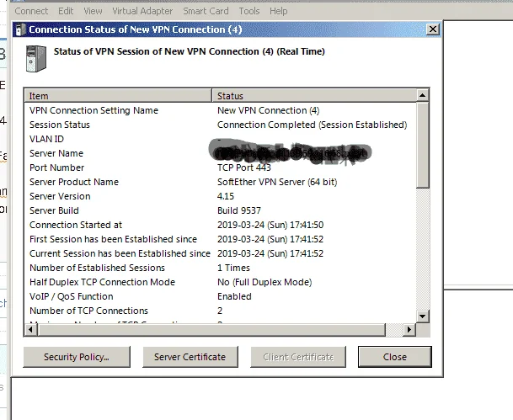Screen dimensions: 513x420
Task: Select the Server Build row
Action: (x=220, y=210)
